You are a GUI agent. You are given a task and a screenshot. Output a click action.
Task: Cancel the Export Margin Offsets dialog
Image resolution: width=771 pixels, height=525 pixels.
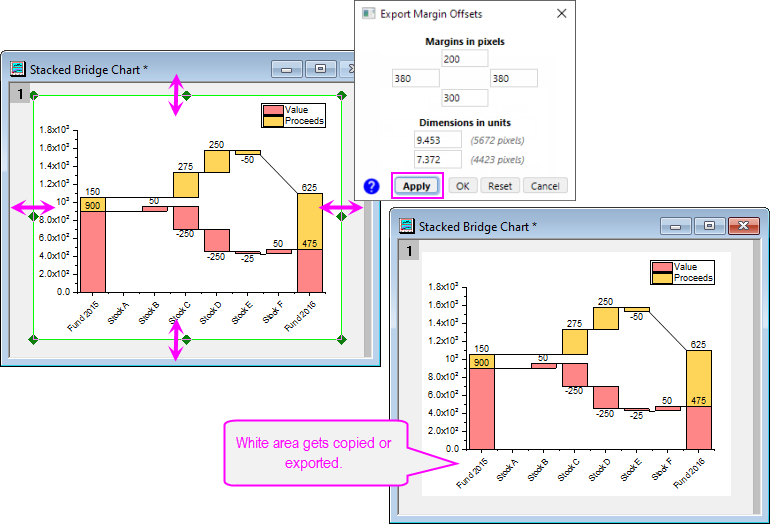tap(545, 186)
